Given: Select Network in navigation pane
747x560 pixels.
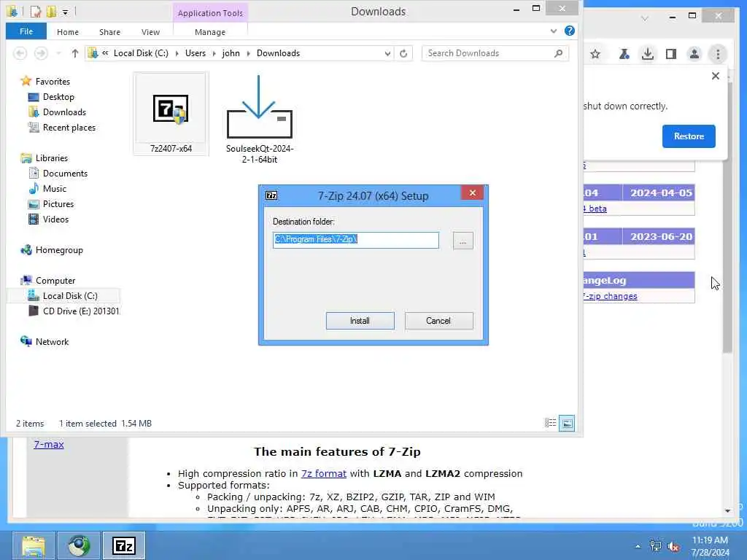Looking at the screenshot, I should pyautogui.click(x=52, y=342).
